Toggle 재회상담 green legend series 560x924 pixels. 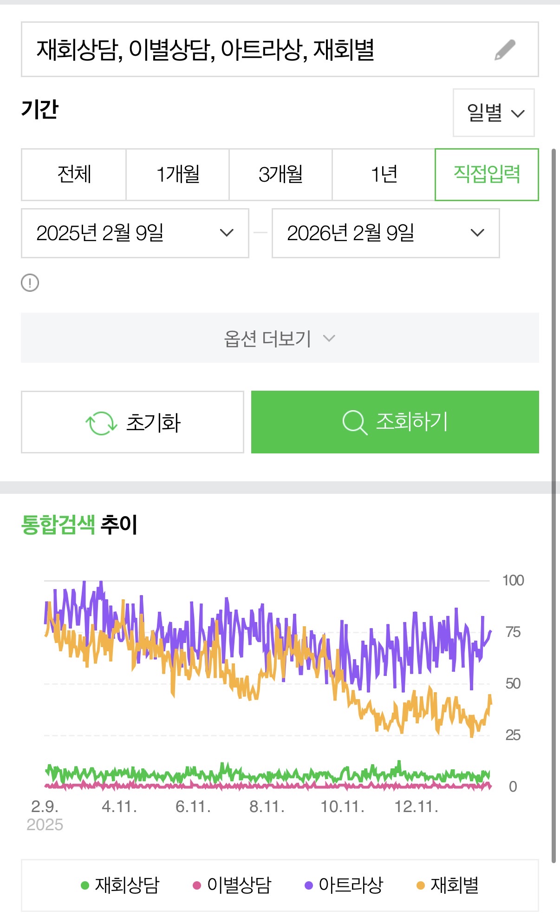tap(120, 885)
